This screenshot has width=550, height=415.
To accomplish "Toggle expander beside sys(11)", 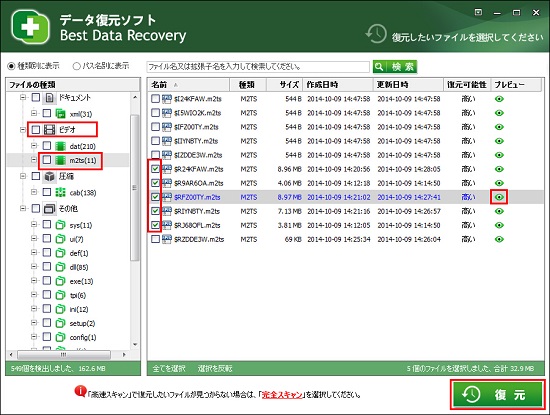I will point(34,224).
